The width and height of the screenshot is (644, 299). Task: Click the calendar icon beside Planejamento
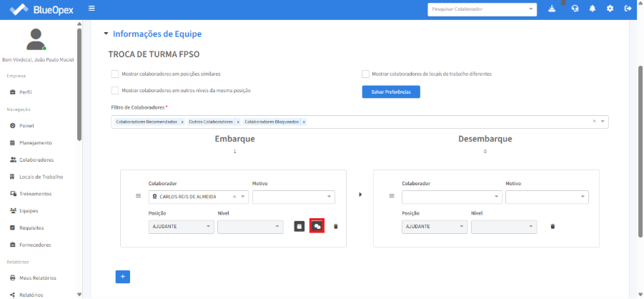click(x=12, y=143)
